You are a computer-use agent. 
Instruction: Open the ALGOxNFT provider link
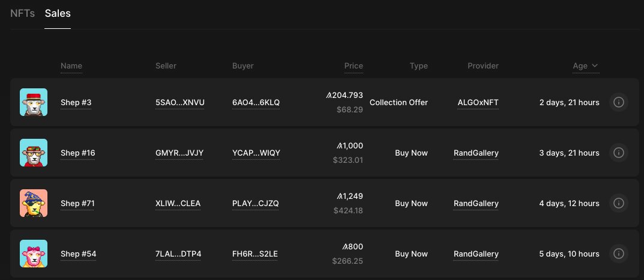pos(478,102)
